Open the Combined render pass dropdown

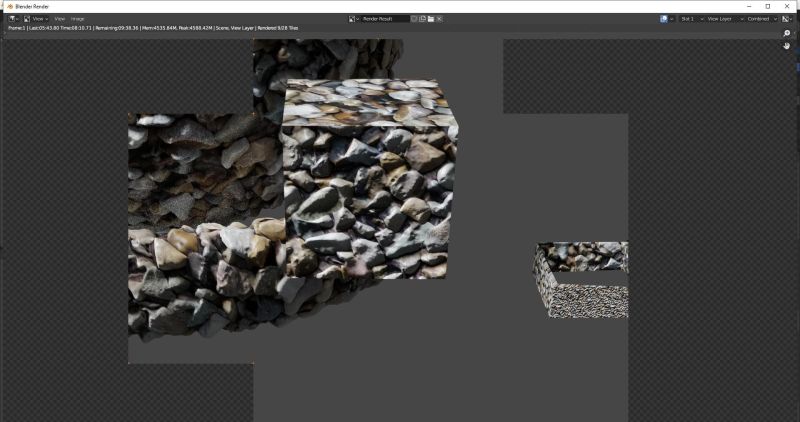762,19
